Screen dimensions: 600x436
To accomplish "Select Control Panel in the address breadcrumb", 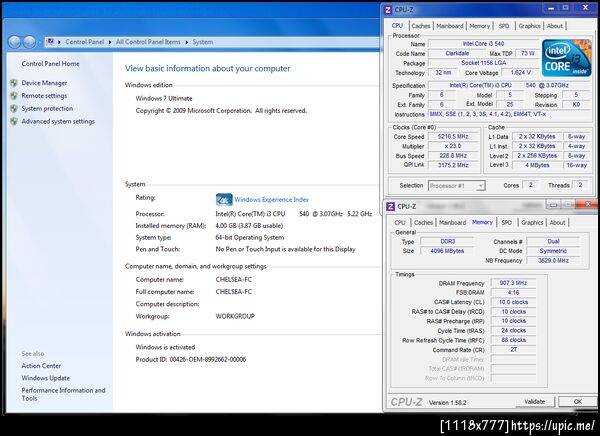I will pyautogui.click(x=85, y=42).
